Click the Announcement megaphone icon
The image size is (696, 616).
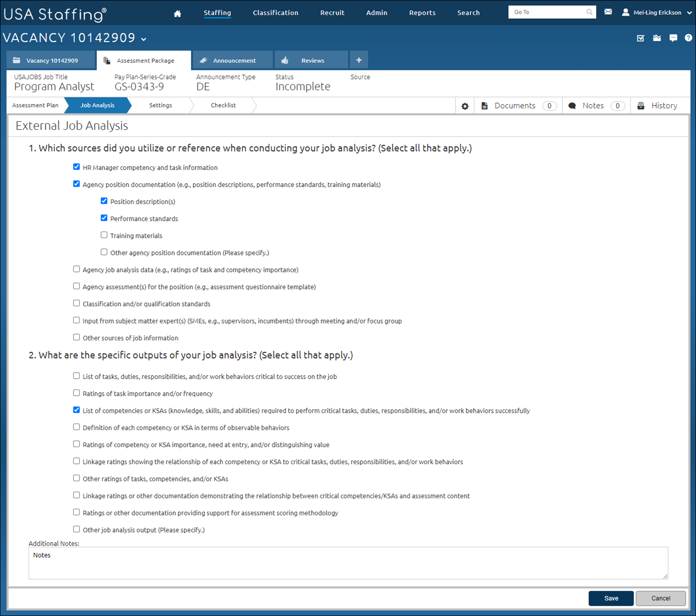(x=203, y=60)
